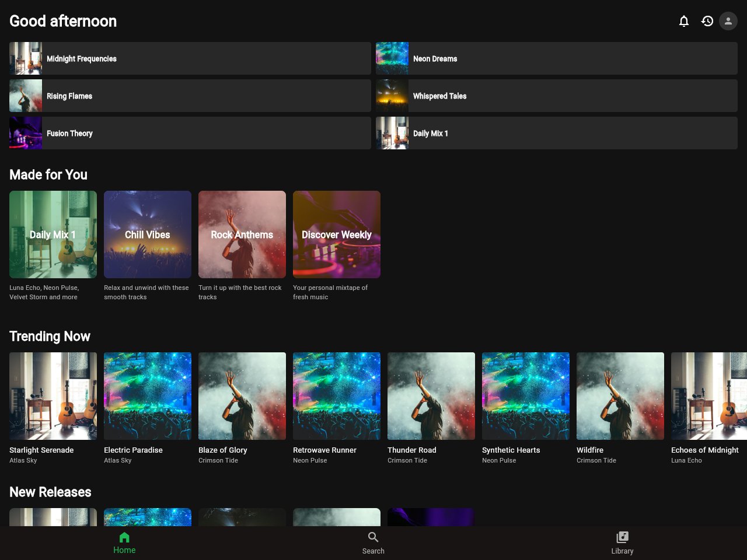Open the Echoes of Midnight album art
The image size is (747, 560).
[709, 396]
